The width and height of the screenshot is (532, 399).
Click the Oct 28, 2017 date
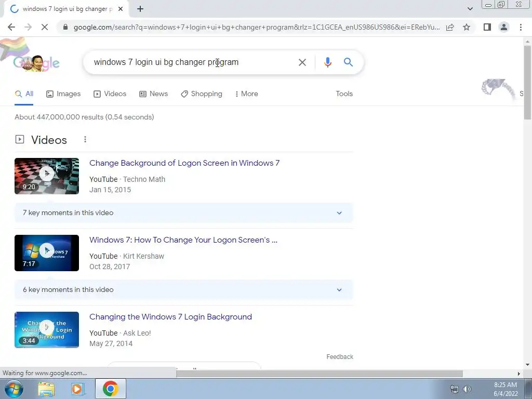(x=110, y=267)
